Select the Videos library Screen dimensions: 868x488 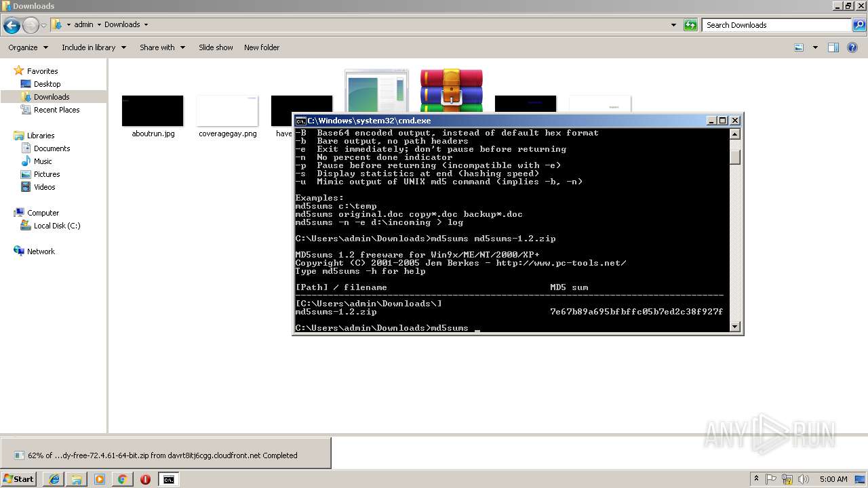coord(38,187)
